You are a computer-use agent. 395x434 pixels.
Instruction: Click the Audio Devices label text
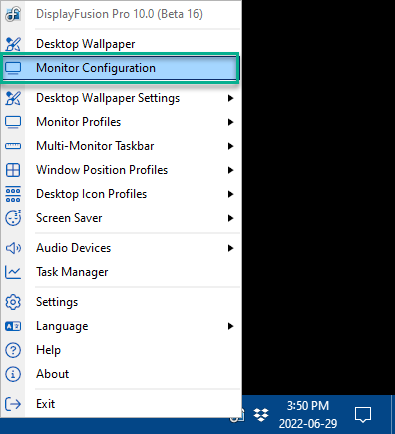tap(74, 248)
